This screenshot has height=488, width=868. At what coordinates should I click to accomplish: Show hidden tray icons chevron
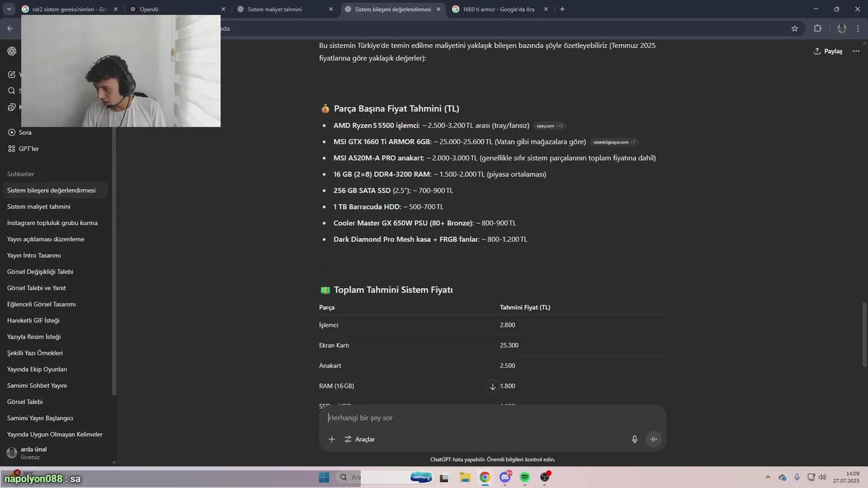click(768, 478)
